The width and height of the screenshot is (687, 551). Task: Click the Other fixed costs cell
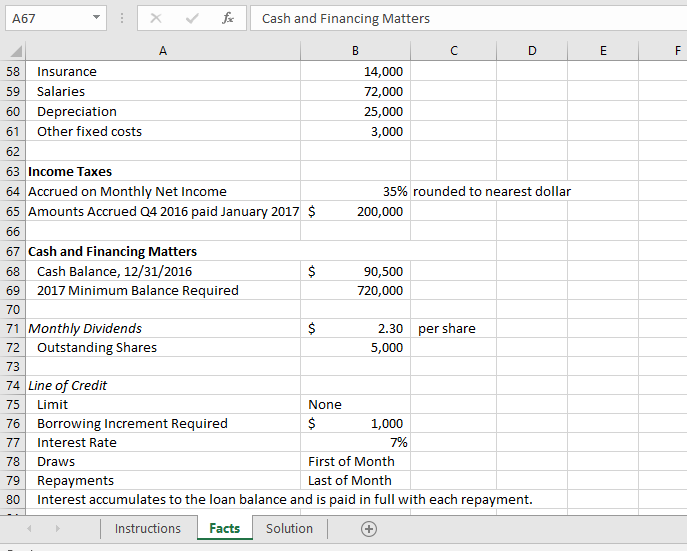tap(163, 131)
